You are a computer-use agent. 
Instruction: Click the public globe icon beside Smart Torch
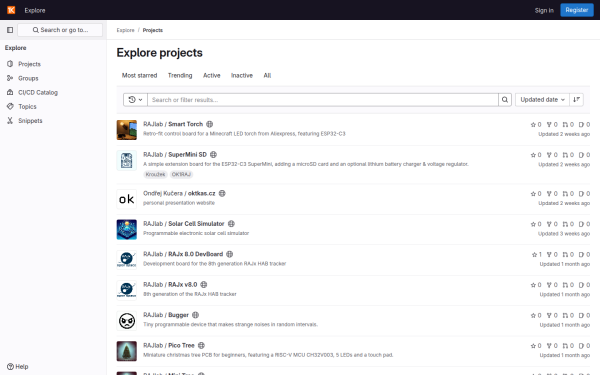(210, 124)
